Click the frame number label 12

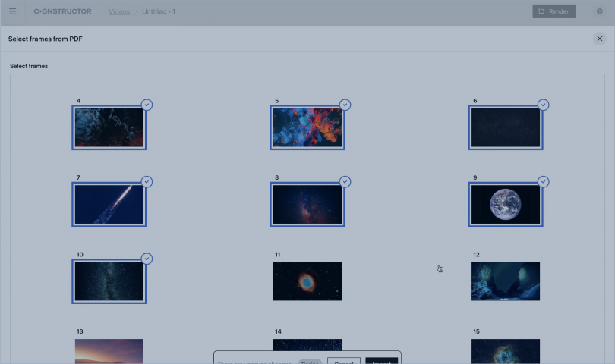(x=476, y=254)
